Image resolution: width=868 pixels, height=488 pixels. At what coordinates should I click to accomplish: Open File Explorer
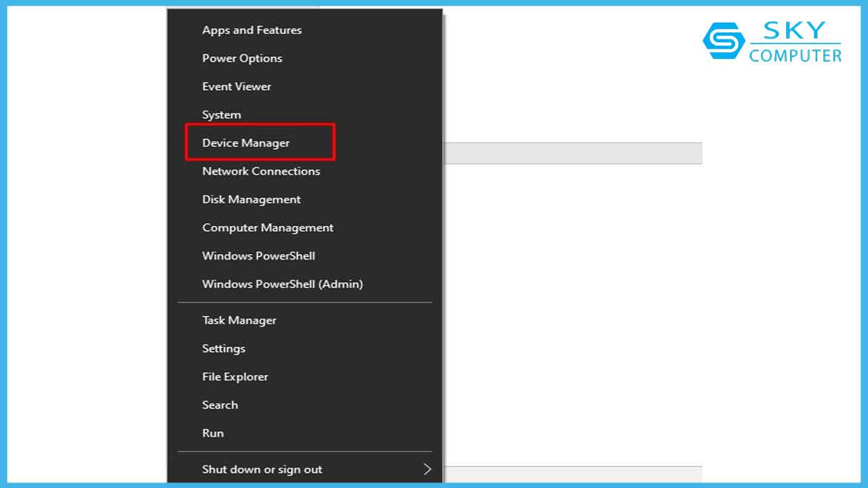tap(235, 377)
